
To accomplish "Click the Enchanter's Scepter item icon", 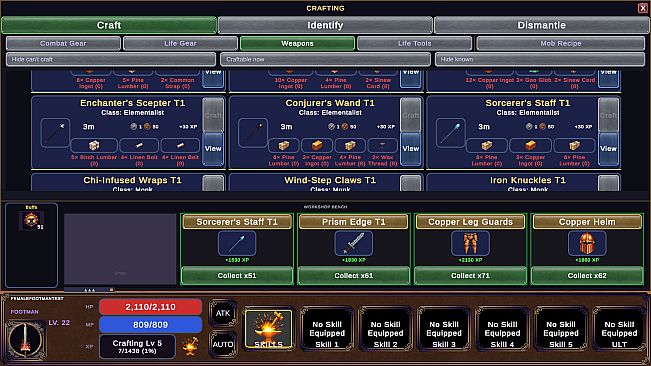I will point(55,133).
